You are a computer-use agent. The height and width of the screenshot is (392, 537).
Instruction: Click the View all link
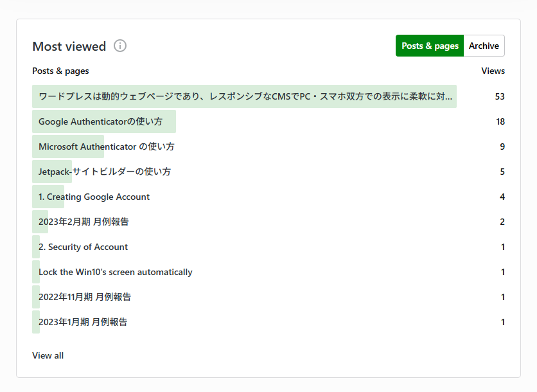click(x=48, y=355)
